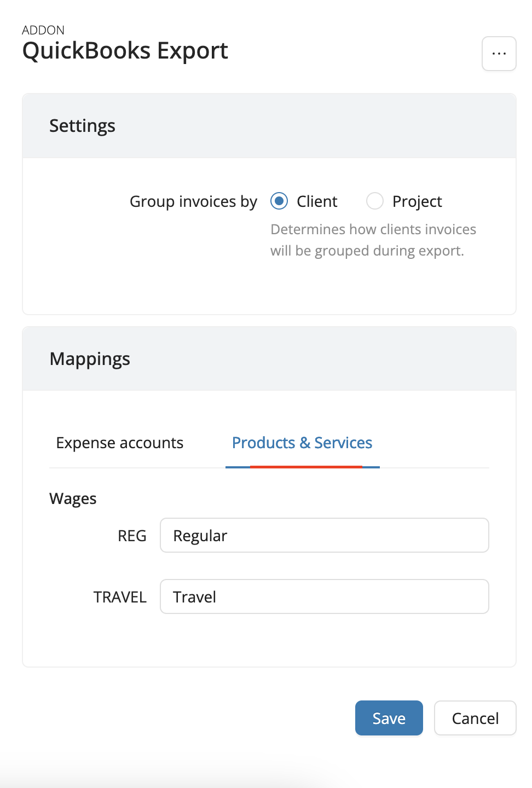Click the Settings section header

coord(82,126)
